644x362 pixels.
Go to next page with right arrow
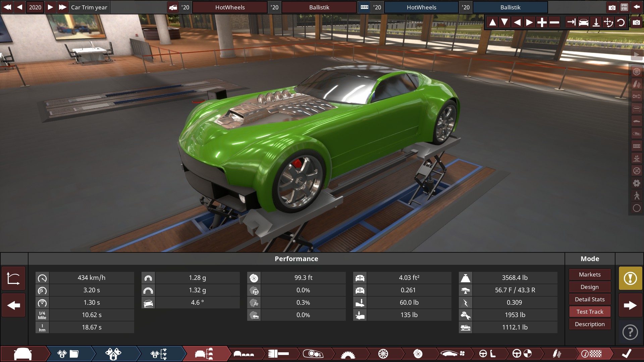click(x=630, y=305)
